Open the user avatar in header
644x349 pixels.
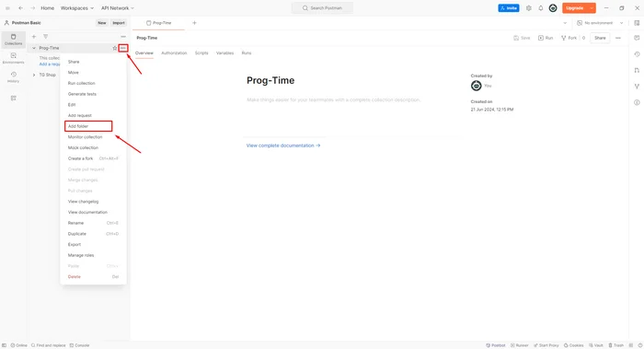(553, 7)
